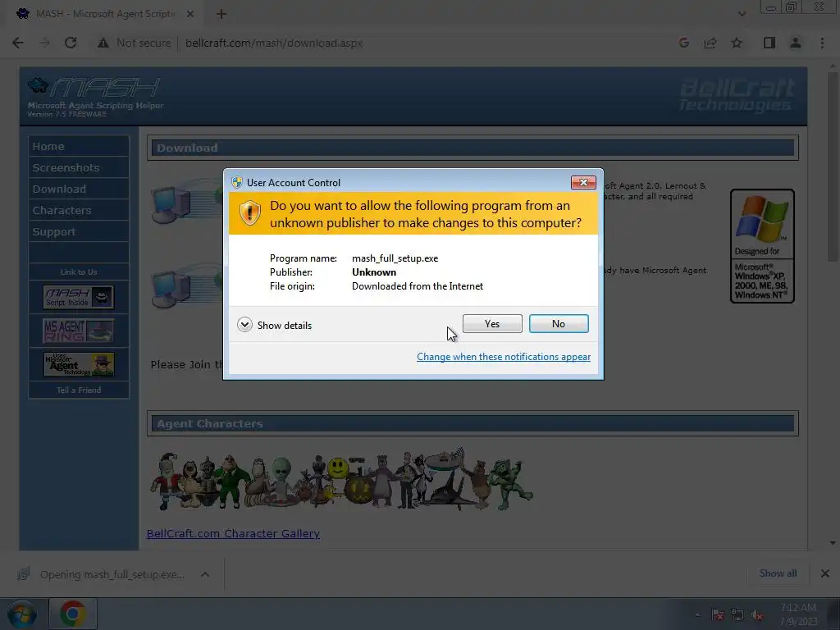Viewport: 840px width, 630px height.
Task: Expand Show details chevron in UAC dialog
Action: point(244,325)
